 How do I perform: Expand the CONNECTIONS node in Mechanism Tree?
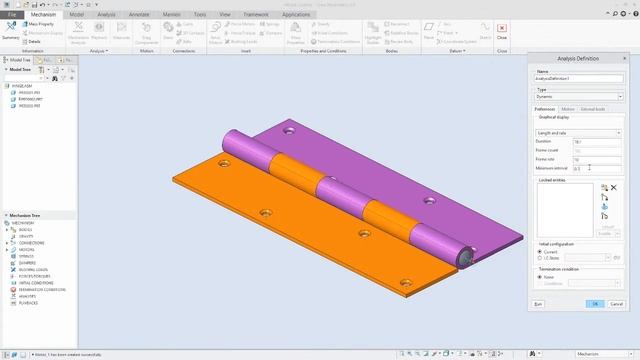coord(7,243)
